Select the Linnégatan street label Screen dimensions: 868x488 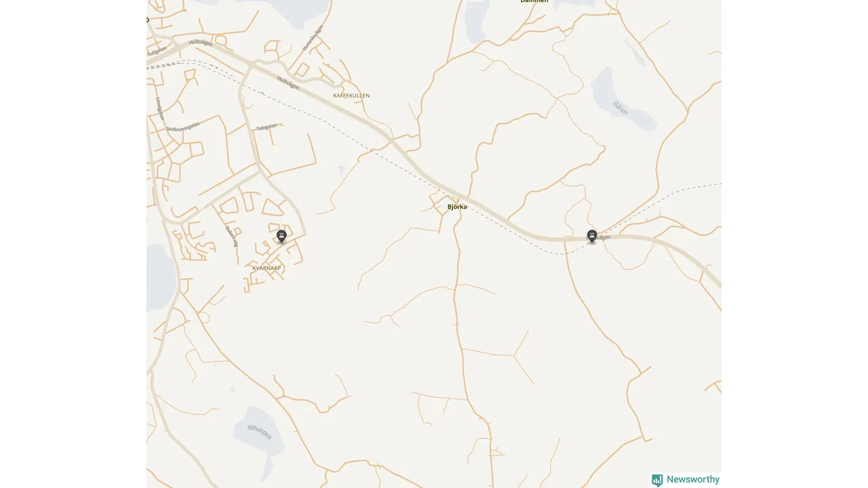(x=159, y=108)
